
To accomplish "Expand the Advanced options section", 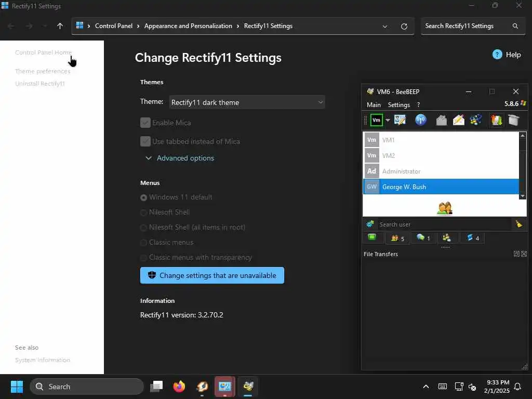I will tap(180, 158).
